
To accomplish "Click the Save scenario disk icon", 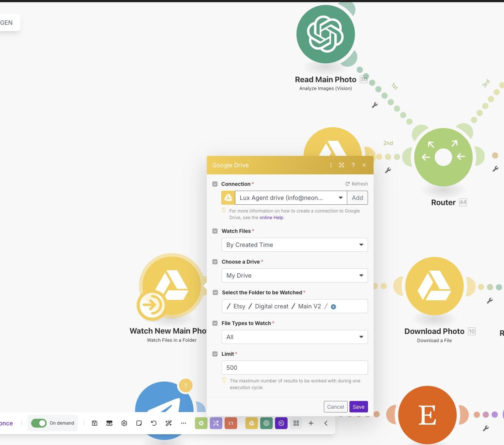I will coord(94,423).
